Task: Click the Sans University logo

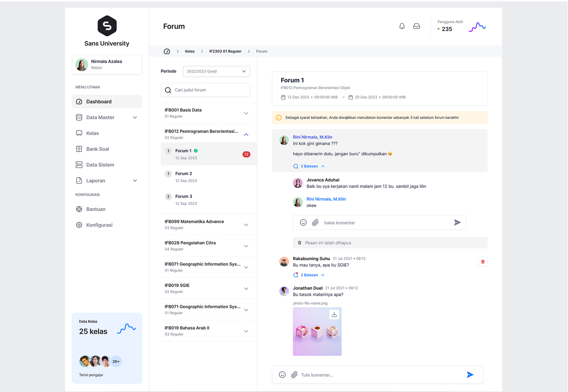Action: pyautogui.click(x=107, y=26)
